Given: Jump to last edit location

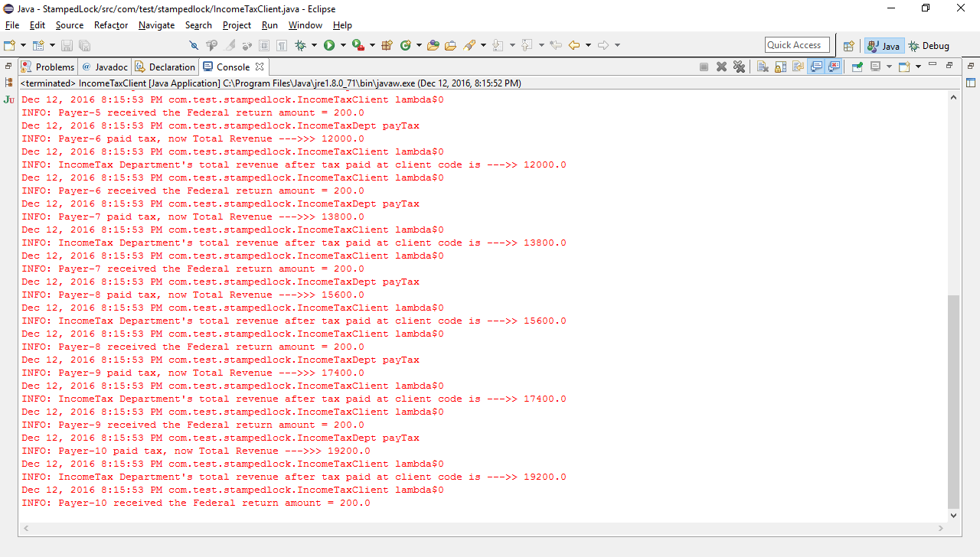Looking at the screenshot, I should coord(556,46).
